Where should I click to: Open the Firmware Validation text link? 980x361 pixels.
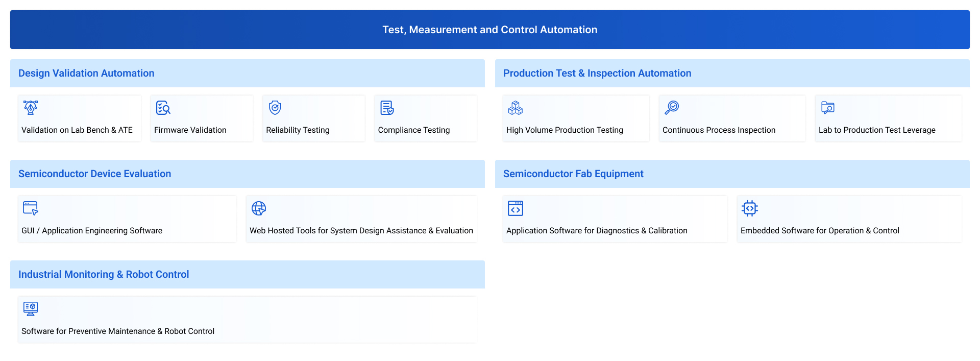[190, 130]
